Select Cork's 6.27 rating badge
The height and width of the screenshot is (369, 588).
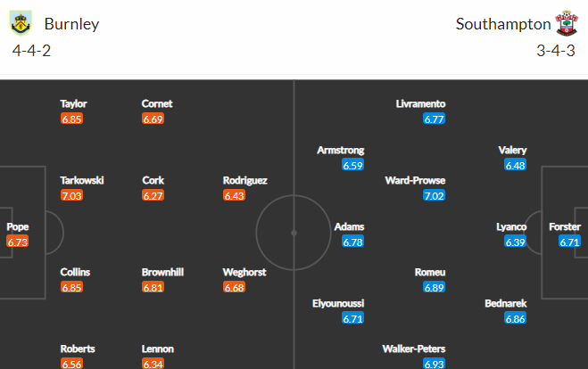[x=153, y=195]
